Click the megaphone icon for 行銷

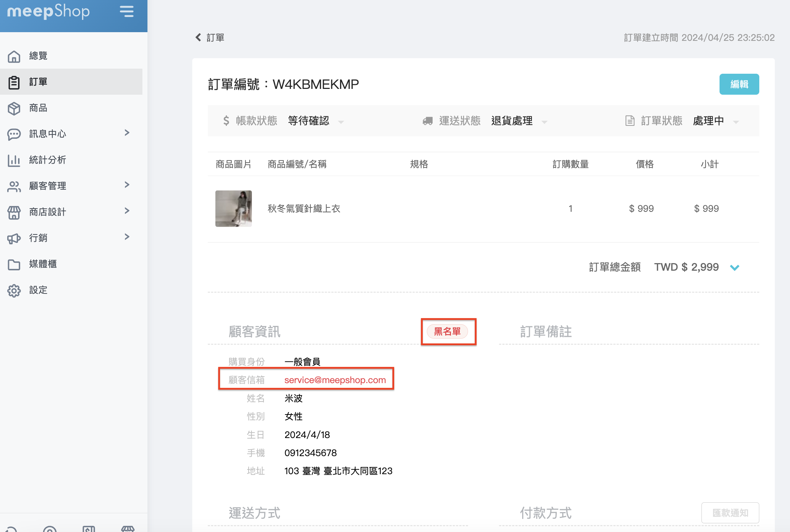tap(14, 238)
